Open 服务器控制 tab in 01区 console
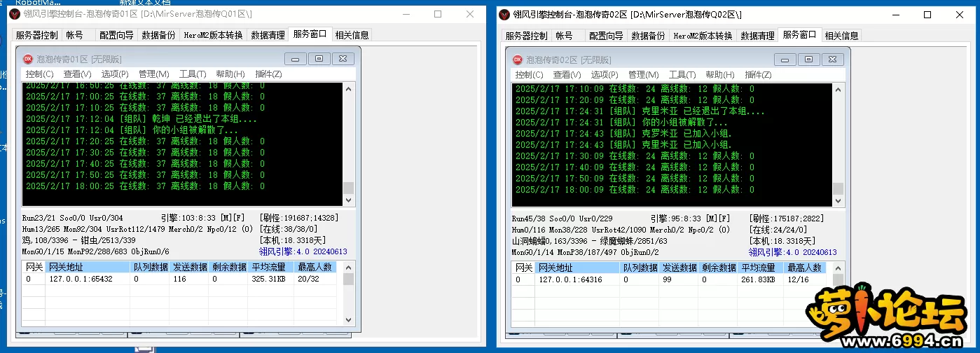980x353 pixels. (36, 36)
